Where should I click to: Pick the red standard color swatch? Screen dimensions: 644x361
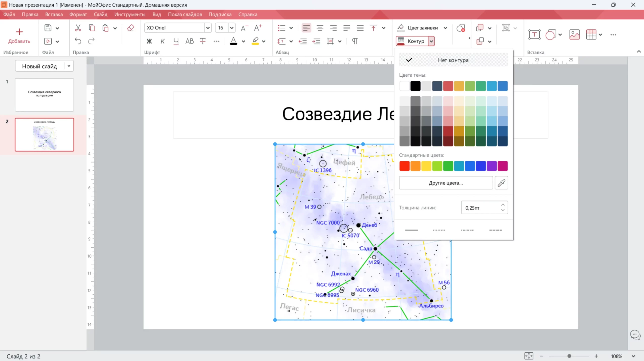click(404, 166)
